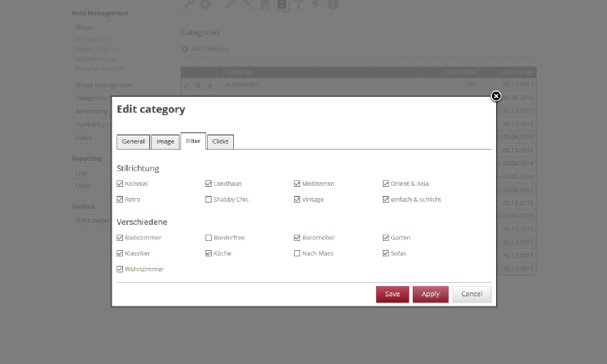Untick the Vintage checkbox
Screen dimensions: 607x364
point(297,199)
